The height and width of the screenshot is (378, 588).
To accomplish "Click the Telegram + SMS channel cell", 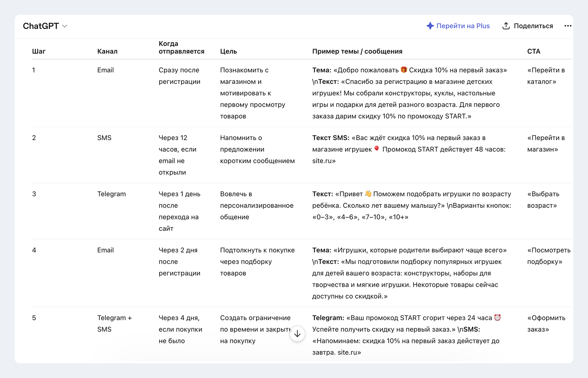I will [115, 324].
